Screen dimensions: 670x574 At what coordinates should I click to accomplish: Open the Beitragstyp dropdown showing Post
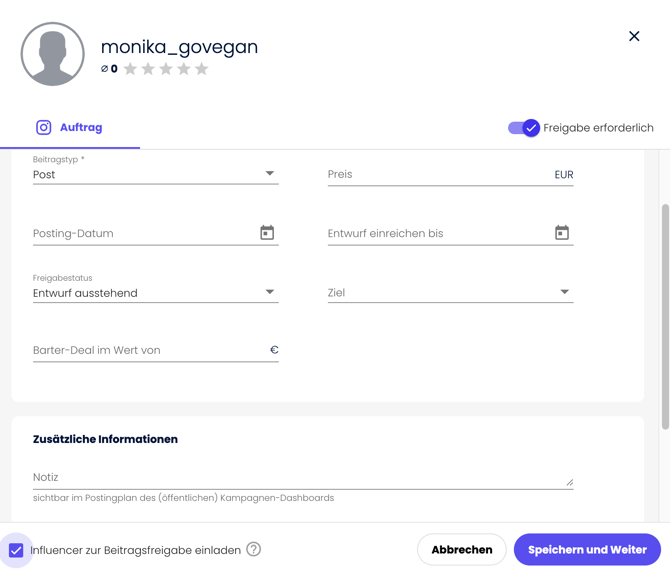[x=156, y=174]
